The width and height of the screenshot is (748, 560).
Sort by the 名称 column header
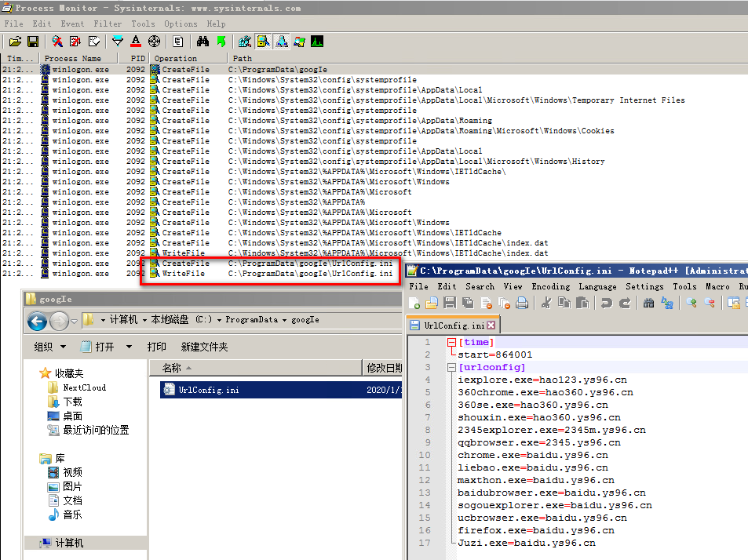(x=256, y=368)
